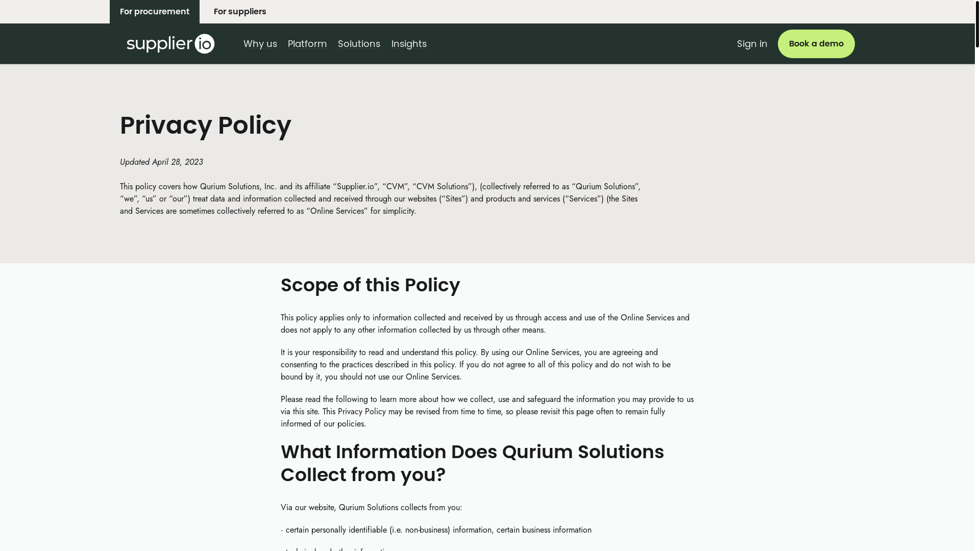Screen dimensions: 980x551
Task: Open the Insights menu
Action: (409, 44)
